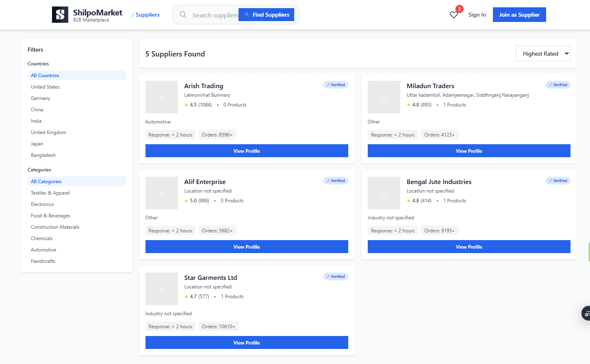Image resolution: width=590 pixels, height=364 pixels.
Task: Click Response tag on Arish Trading card
Action: point(170,134)
